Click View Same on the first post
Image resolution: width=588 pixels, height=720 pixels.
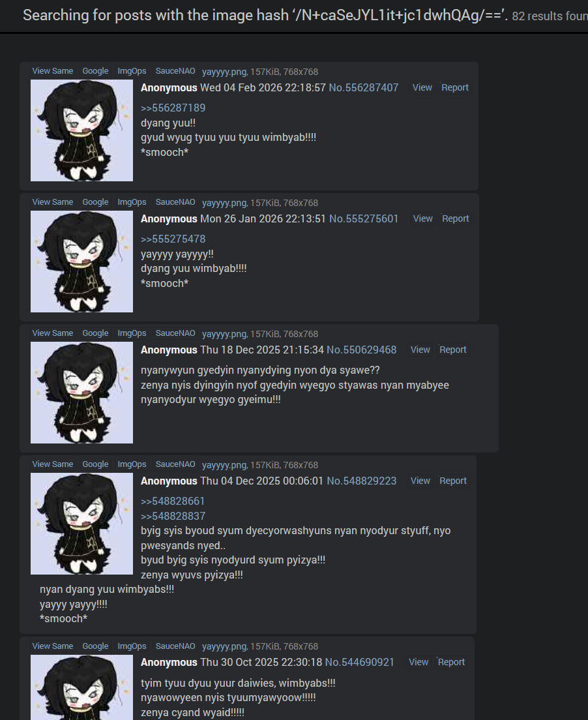pos(52,71)
